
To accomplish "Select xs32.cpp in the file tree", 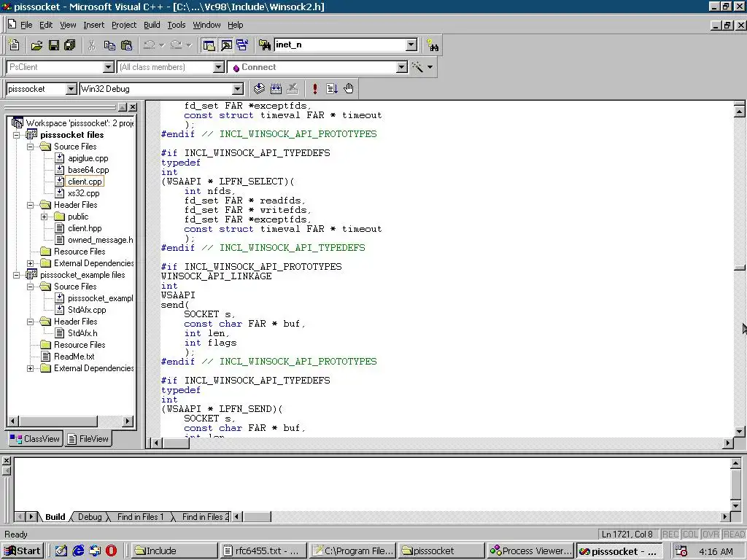I will tap(84, 193).
